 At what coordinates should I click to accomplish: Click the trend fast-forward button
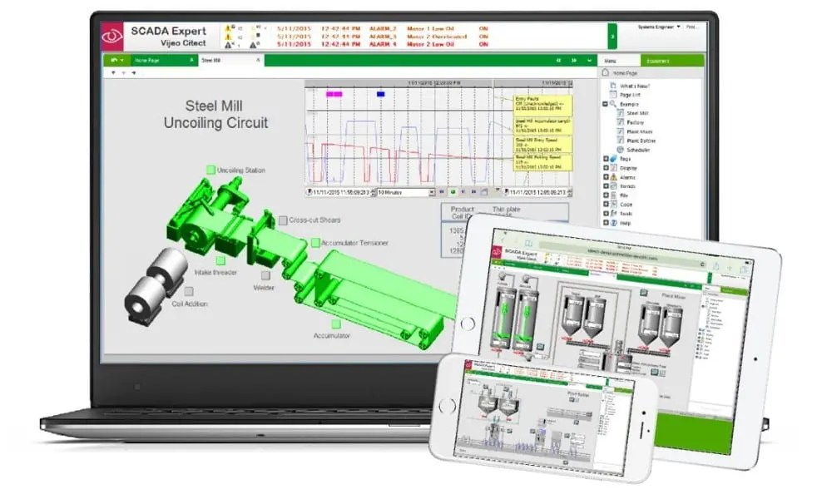[x=473, y=192]
